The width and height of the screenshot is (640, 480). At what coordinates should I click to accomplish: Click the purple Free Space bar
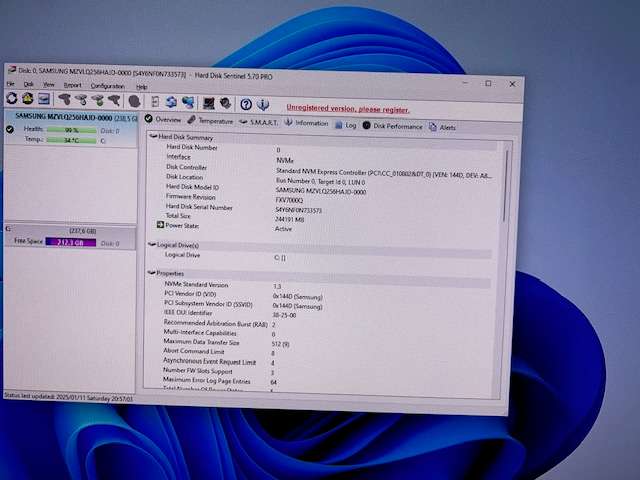pos(69,242)
